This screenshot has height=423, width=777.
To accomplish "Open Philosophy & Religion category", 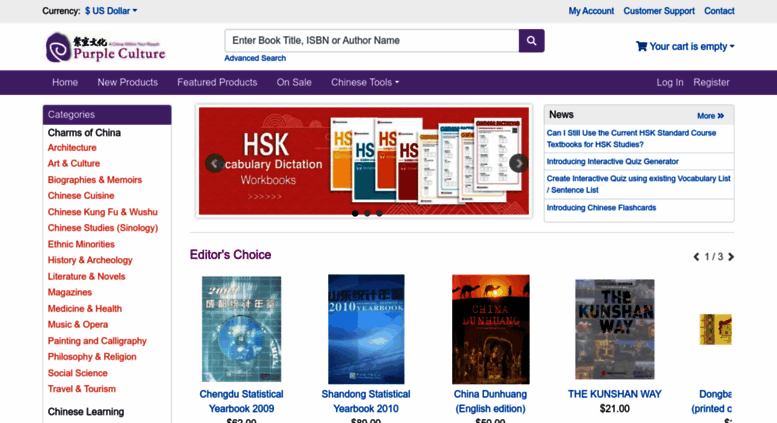I will pos(92,357).
